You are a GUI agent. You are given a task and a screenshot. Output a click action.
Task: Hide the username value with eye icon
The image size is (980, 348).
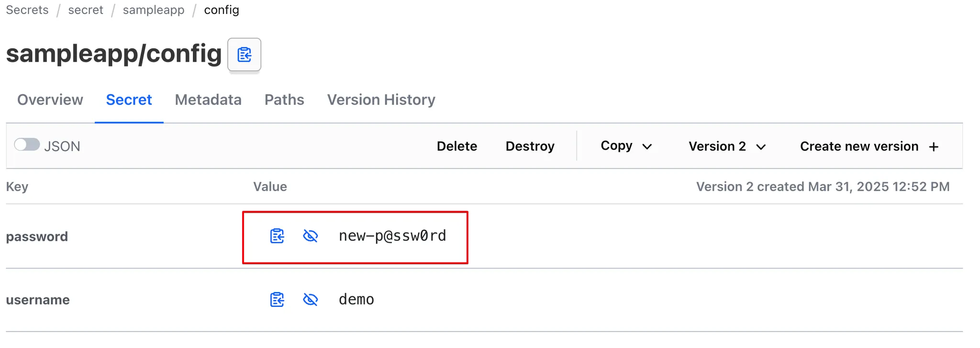[x=311, y=300]
